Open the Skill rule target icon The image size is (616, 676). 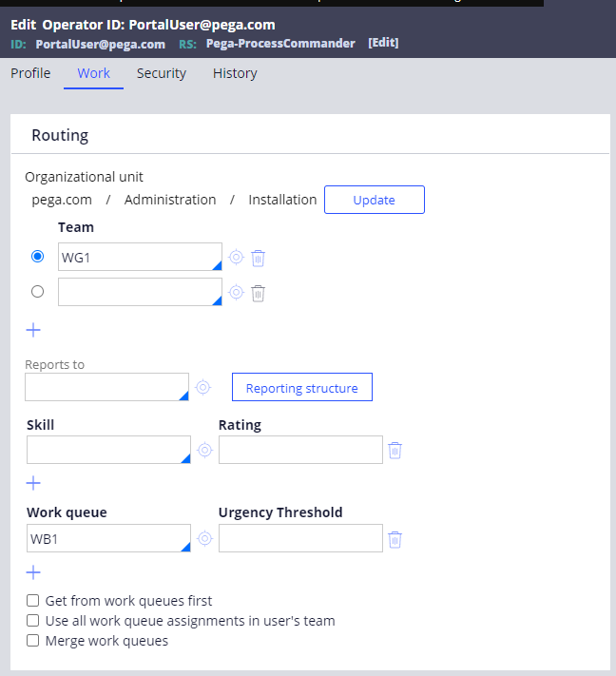click(x=204, y=450)
